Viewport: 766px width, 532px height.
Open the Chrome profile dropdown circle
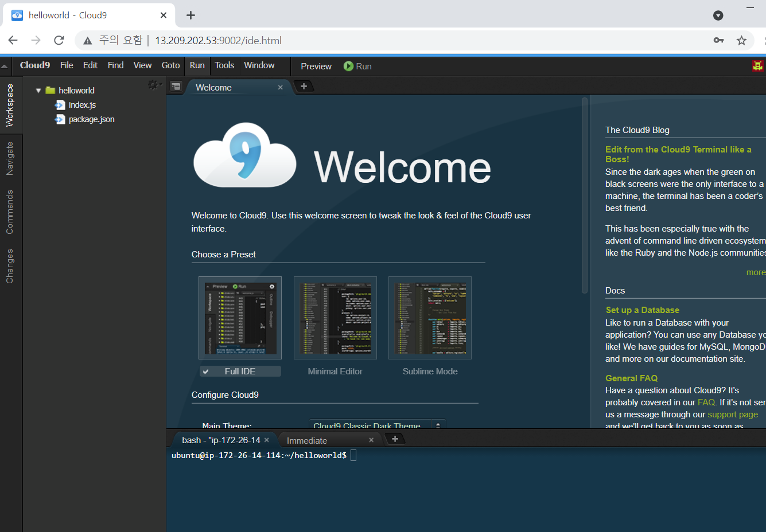tap(718, 15)
